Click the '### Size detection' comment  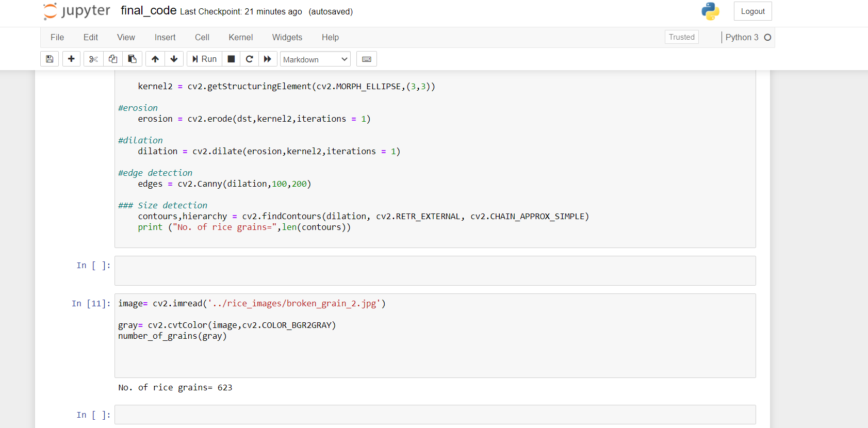162,205
